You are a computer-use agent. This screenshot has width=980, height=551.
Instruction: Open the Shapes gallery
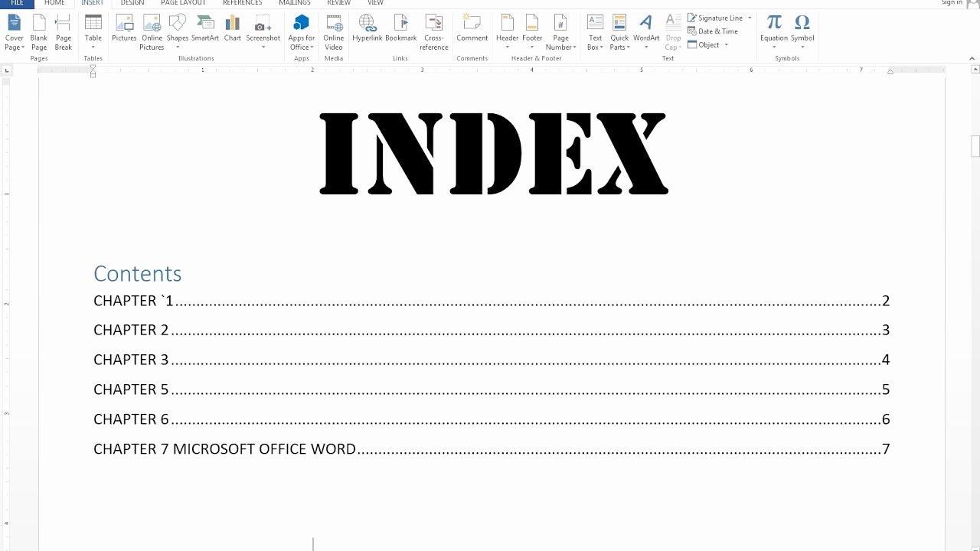178,32
